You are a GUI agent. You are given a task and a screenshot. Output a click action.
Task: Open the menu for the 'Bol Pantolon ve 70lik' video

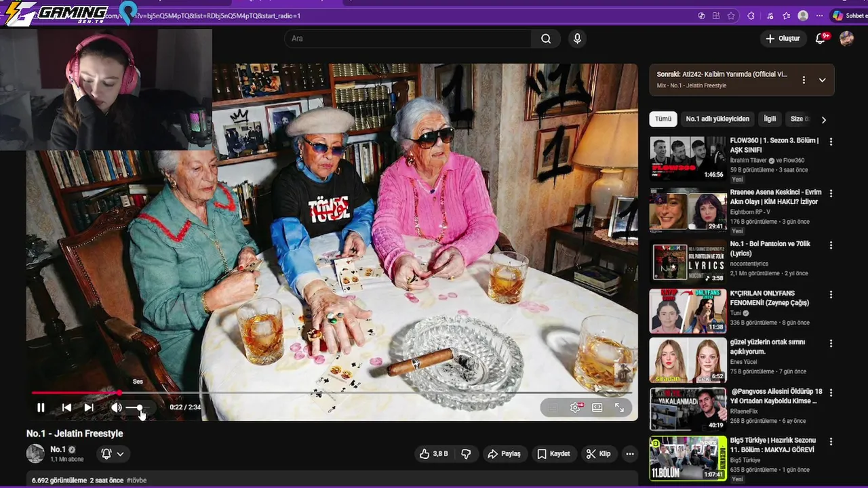tap(831, 245)
